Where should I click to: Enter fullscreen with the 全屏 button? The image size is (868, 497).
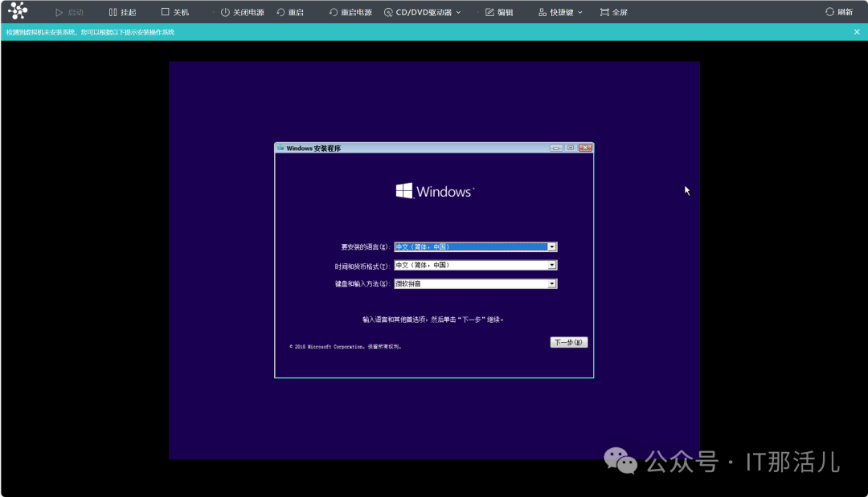[614, 12]
